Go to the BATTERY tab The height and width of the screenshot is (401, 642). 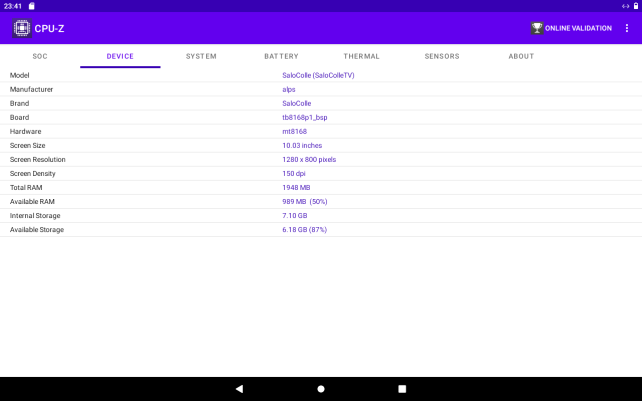tap(281, 56)
